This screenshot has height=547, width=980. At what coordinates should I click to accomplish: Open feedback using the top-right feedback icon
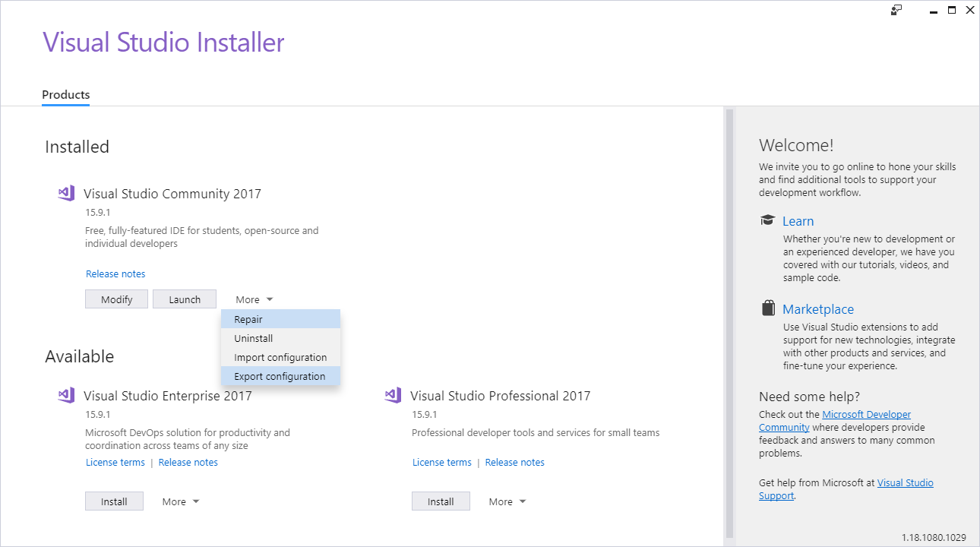(896, 10)
